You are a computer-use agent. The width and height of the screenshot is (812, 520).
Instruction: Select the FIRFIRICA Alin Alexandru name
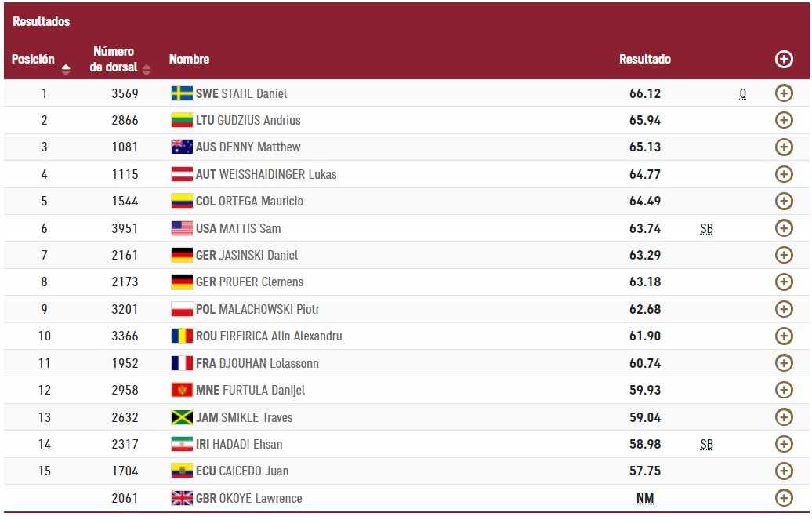point(281,336)
